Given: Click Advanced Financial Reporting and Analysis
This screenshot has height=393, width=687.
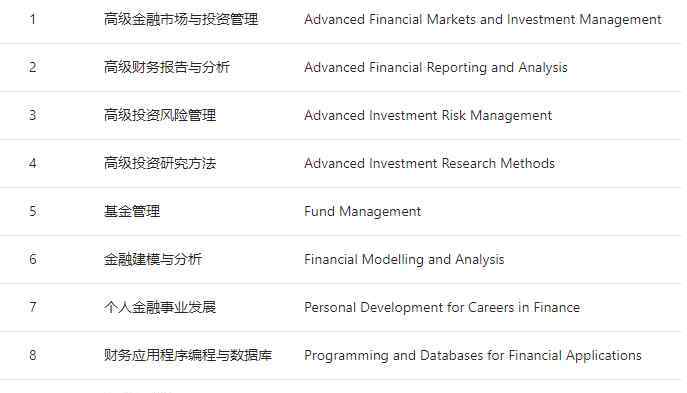Looking at the screenshot, I should pyautogui.click(x=436, y=67).
